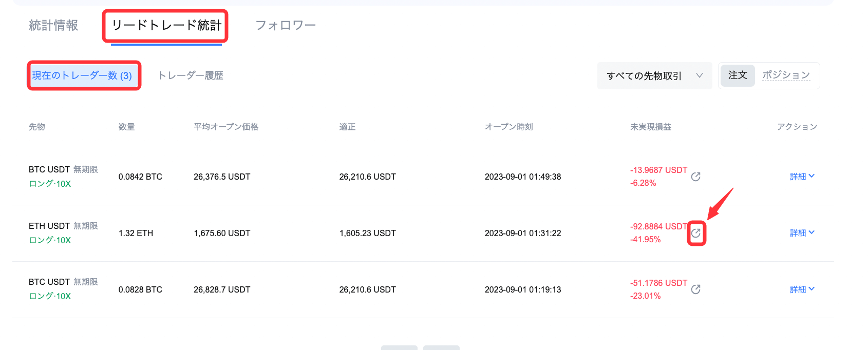Open the 統計情報 tab
This screenshot has height=350, width=868.
click(x=53, y=25)
